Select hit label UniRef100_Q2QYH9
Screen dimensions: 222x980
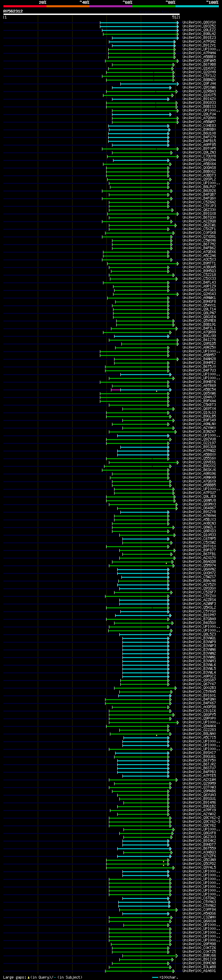199,72
